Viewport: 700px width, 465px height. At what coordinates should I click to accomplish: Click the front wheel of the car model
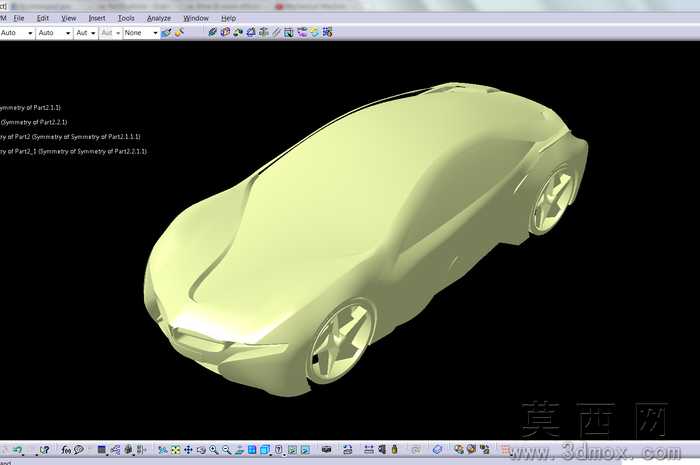(341, 341)
